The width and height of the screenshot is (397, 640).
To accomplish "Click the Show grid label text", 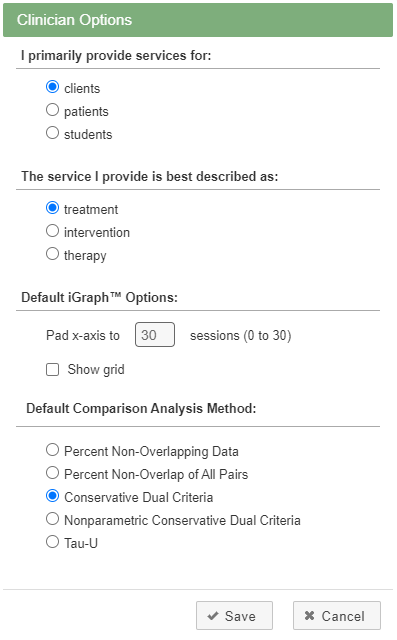I will tap(96, 369).
